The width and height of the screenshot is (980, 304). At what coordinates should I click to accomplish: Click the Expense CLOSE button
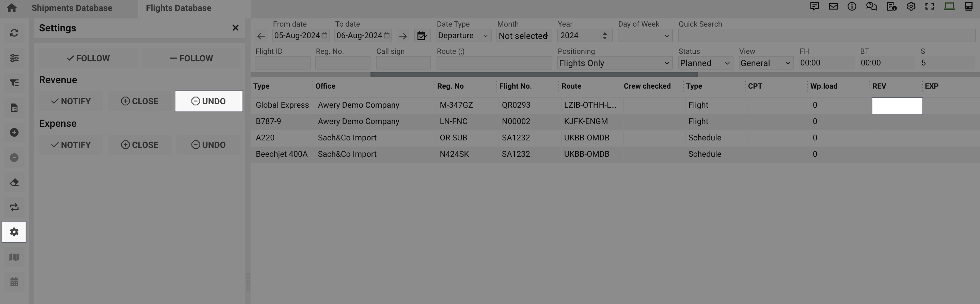click(x=140, y=145)
